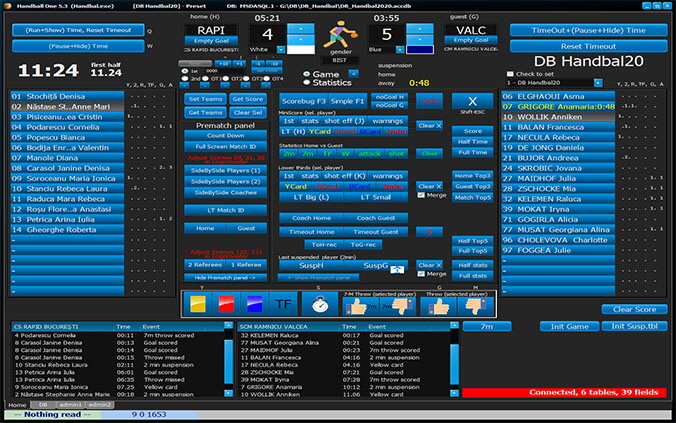676x423 pixels.
Task: Record a missed Throw thumbs-down
Action: tap(476, 306)
